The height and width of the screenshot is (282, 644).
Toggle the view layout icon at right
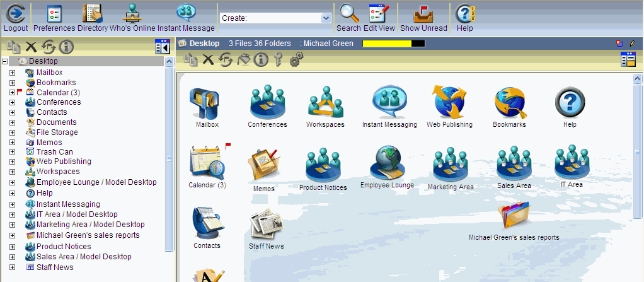[x=628, y=59]
